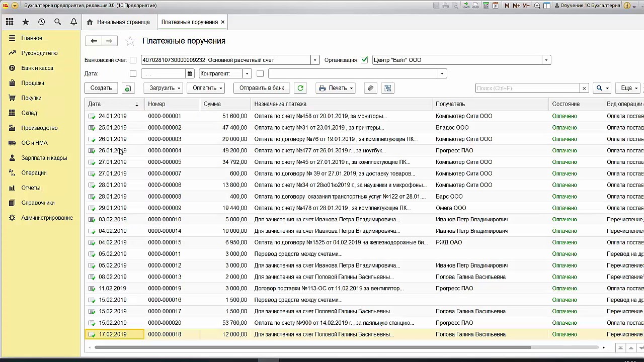644x362 pixels.
Task: Open the Загрузить dropdown button
Action: tap(165, 88)
